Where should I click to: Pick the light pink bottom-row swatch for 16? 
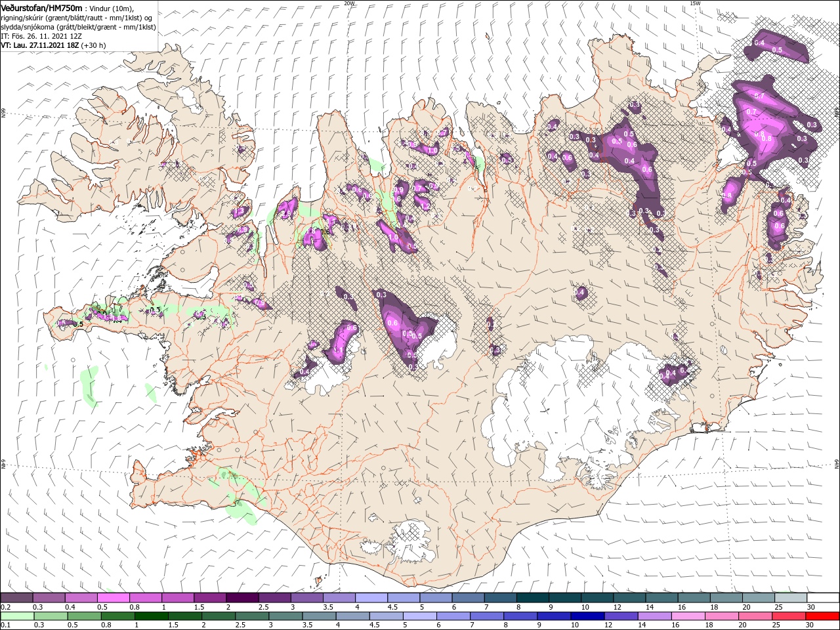click(688, 616)
